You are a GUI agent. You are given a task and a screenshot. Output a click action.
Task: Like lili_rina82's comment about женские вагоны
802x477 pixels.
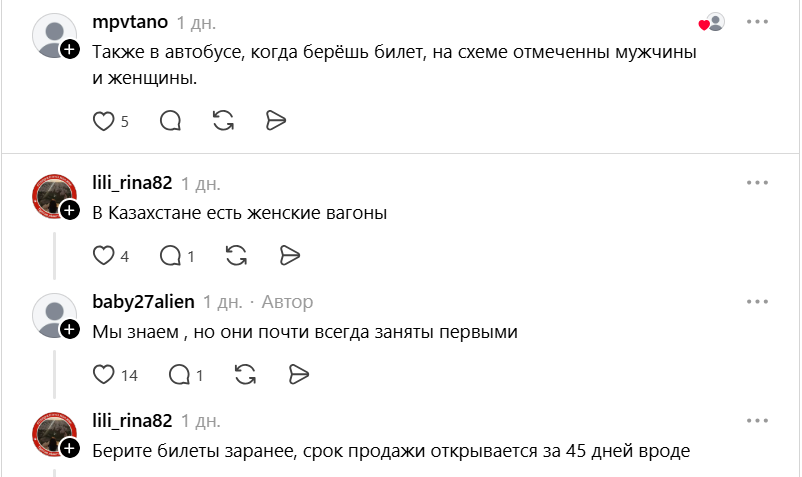(103, 256)
